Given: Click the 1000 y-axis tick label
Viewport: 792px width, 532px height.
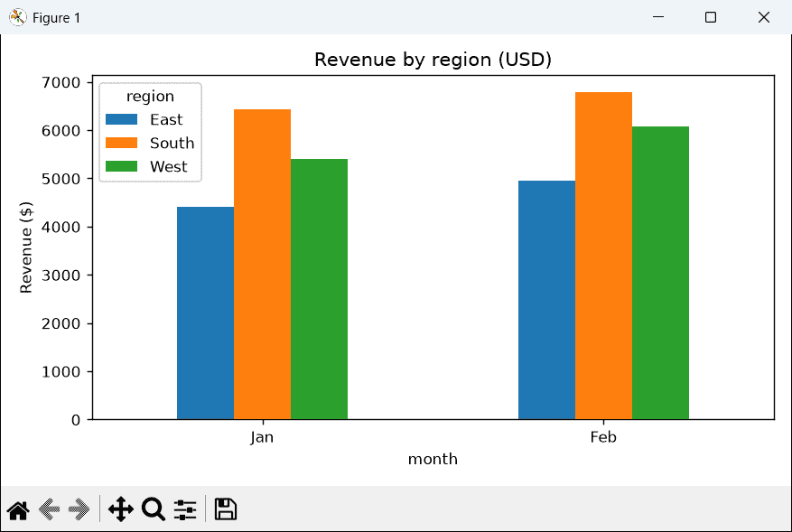Looking at the screenshot, I should pyautogui.click(x=61, y=372).
